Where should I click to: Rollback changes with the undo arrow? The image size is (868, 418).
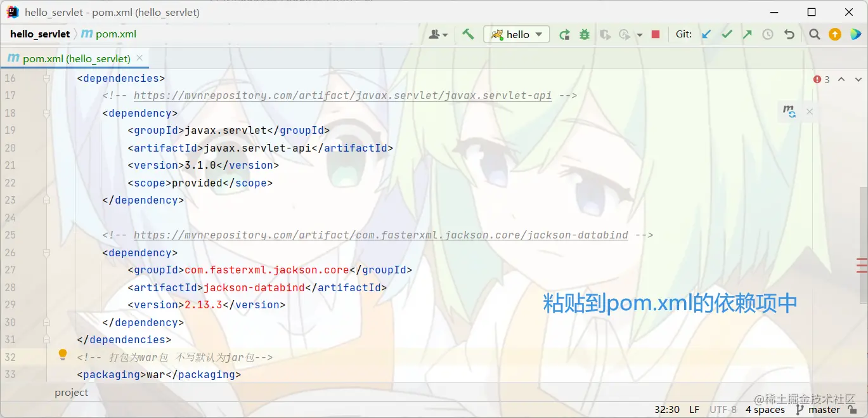pos(789,35)
